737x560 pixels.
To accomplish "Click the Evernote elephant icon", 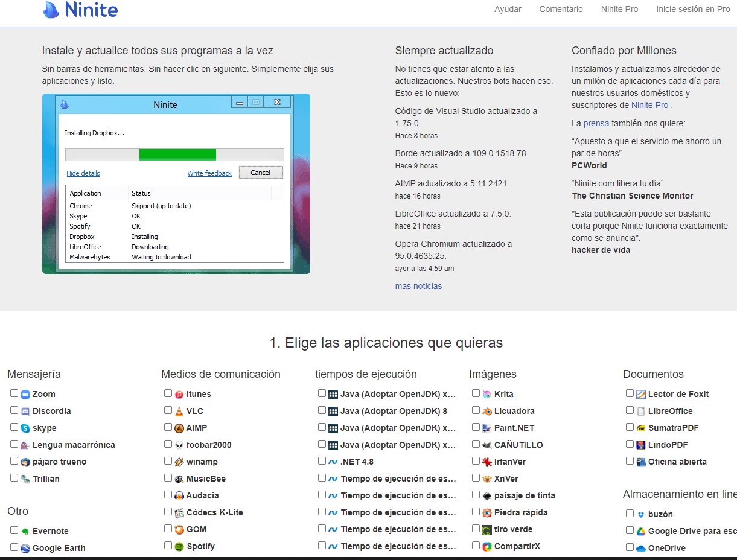I will click(x=25, y=531).
